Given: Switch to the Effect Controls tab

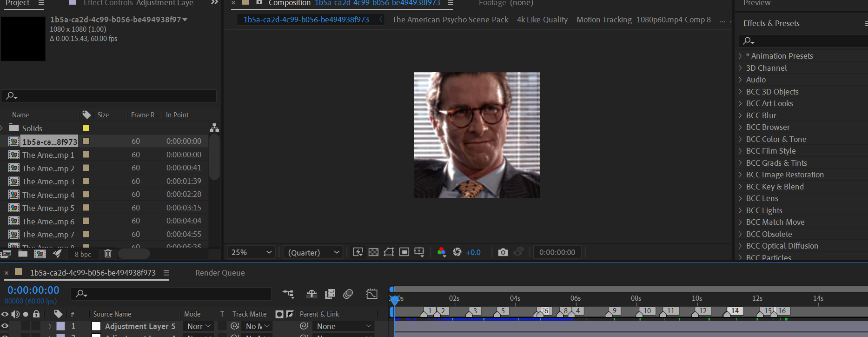Looking at the screenshot, I should click(139, 3).
